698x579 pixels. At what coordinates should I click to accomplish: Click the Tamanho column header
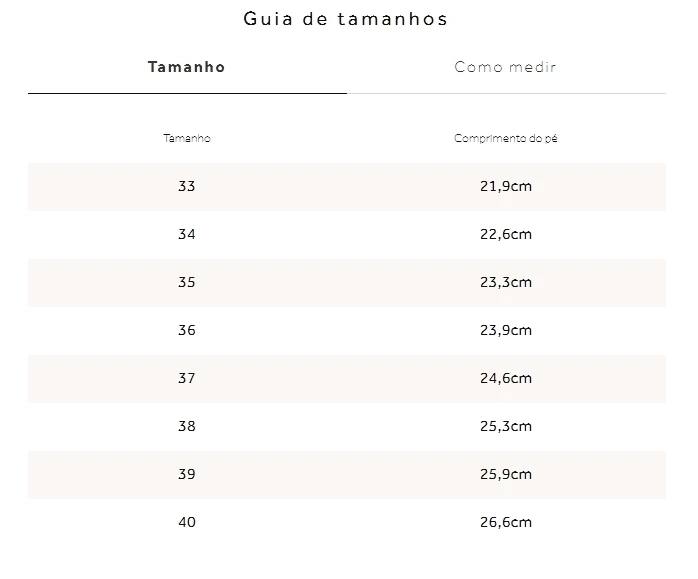pyautogui.click(x=187, y=138)
